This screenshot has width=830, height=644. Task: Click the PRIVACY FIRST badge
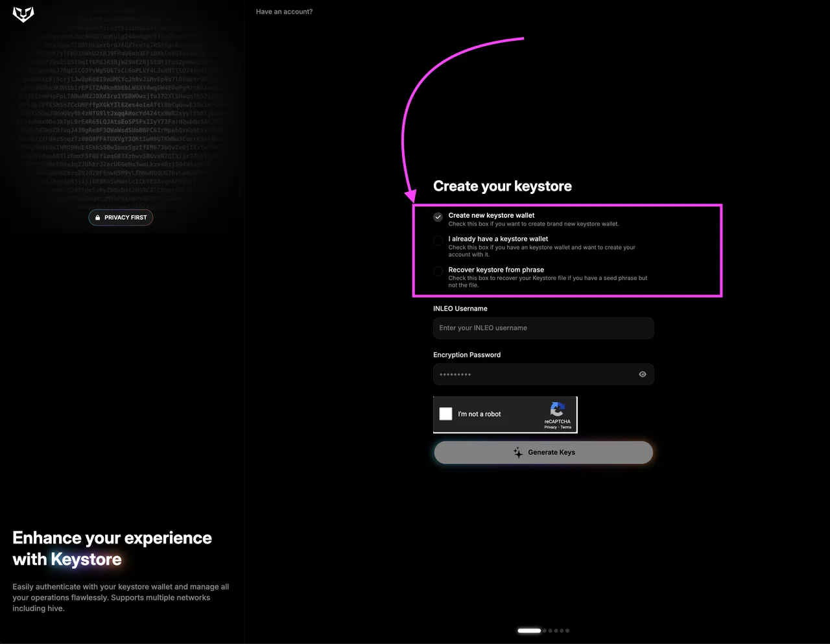click(121, 217)
